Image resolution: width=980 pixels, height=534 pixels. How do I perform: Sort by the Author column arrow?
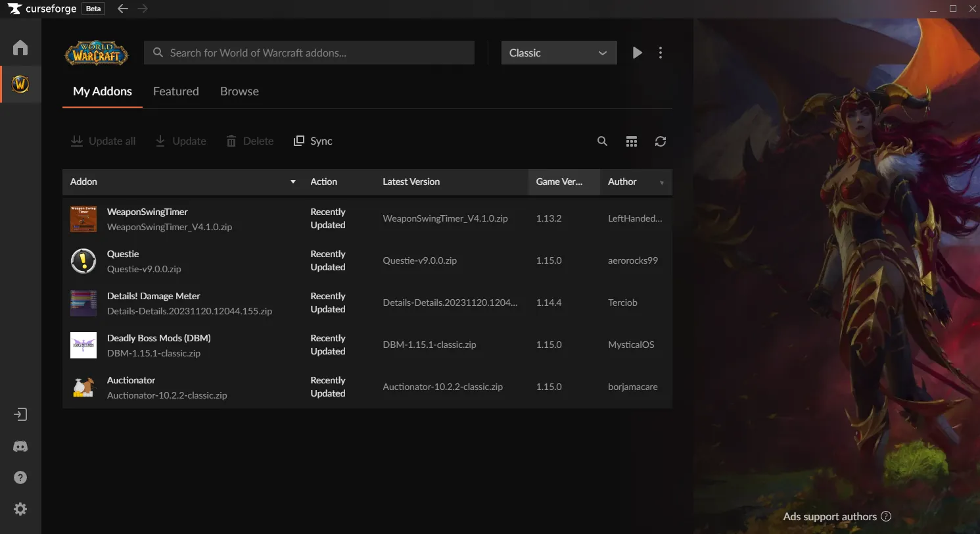(x=662, y=182)
